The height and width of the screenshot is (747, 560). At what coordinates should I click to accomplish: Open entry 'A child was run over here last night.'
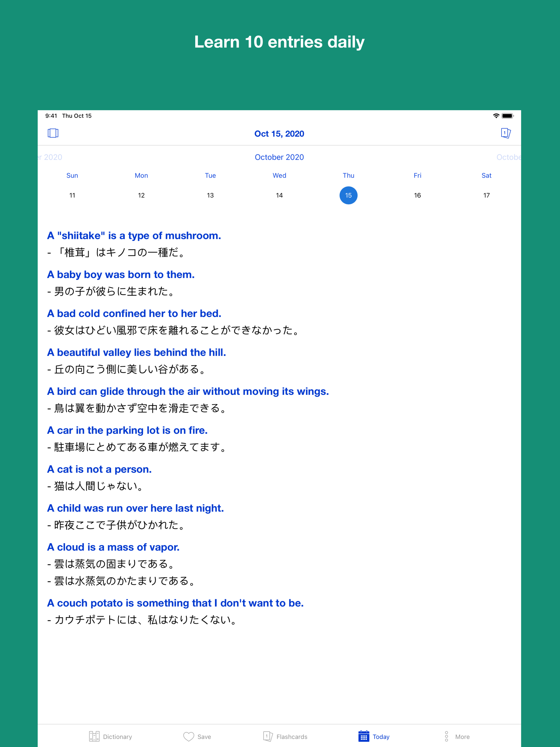coord(135,508)
